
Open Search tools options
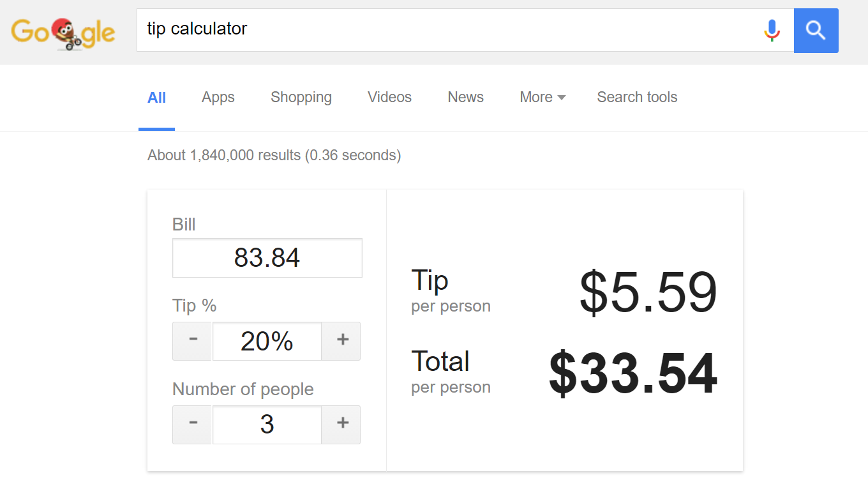click(637, 97)
